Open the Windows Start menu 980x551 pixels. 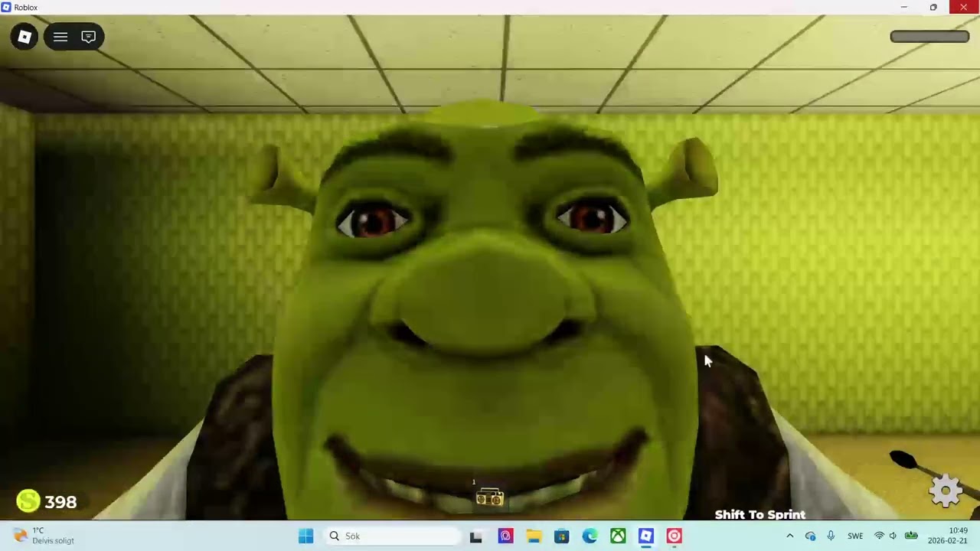tap(305, 536)
